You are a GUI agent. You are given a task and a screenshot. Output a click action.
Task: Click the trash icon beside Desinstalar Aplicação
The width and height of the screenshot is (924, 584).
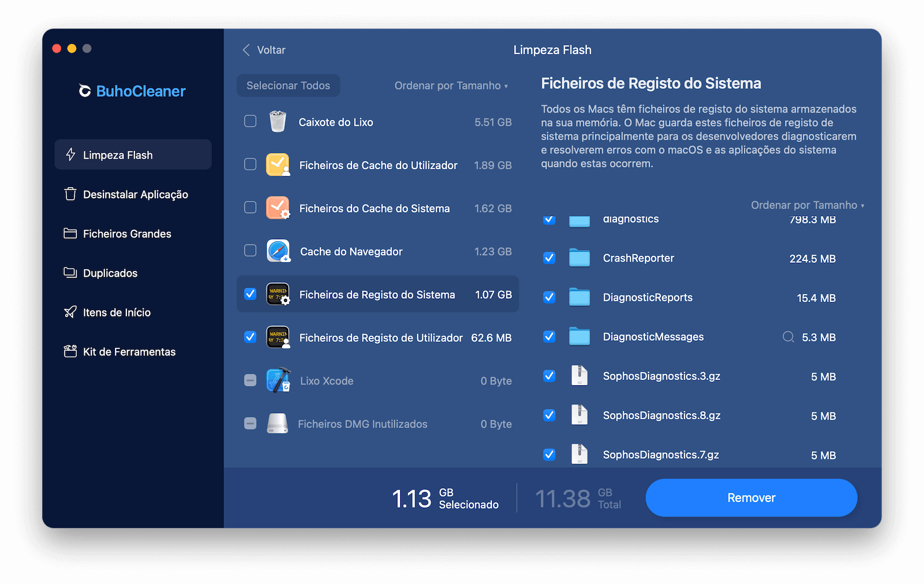click(x=70, y=194)
